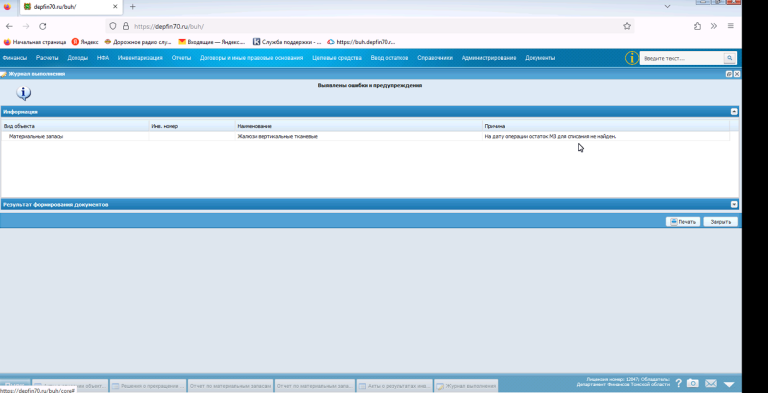The image size is (768, 393).
Task: Click the large blue info bubble icon
Action: coord(24,93)
